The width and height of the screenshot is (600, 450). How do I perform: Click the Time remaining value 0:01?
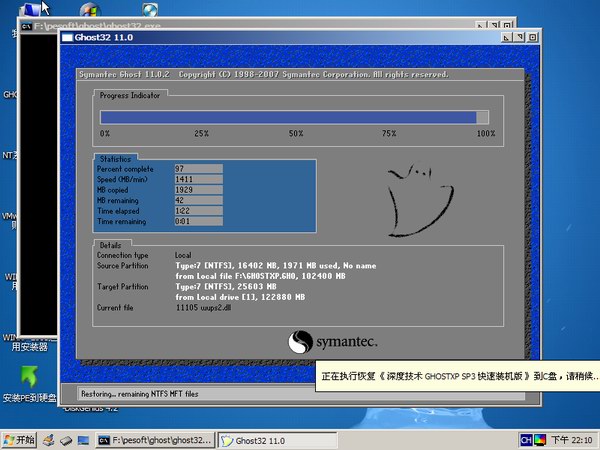[x=199, y=221]
